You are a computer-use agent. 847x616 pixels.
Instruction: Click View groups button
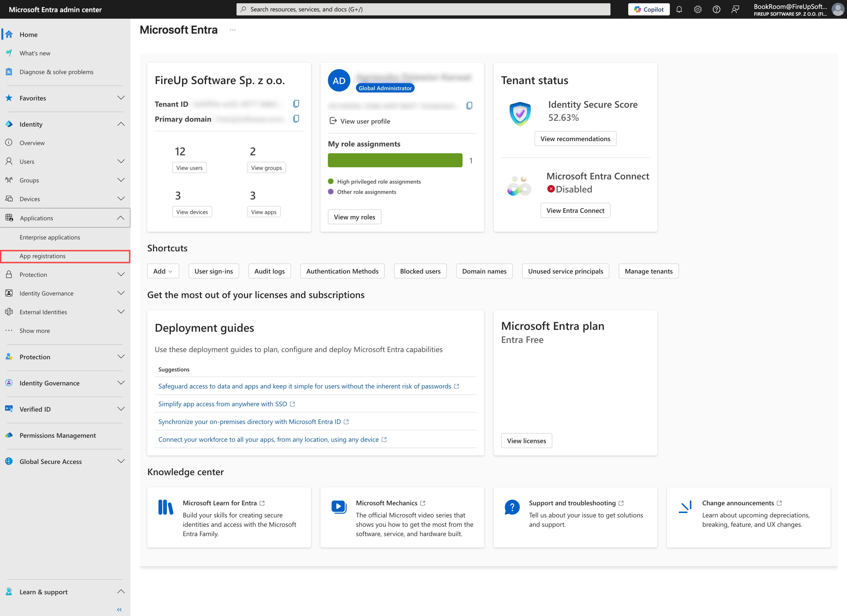[266, 168]
